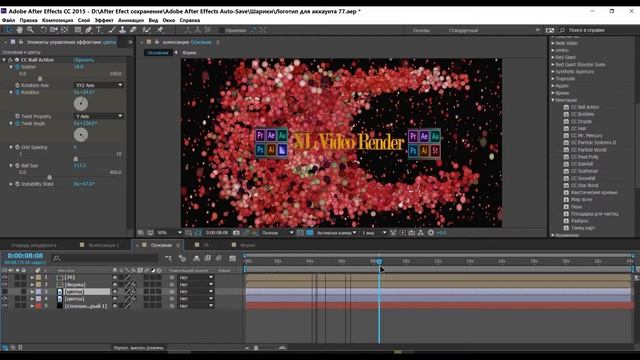Open the viewer magnification 50% dropdown
640x360 pixels.
coord(169,233)
